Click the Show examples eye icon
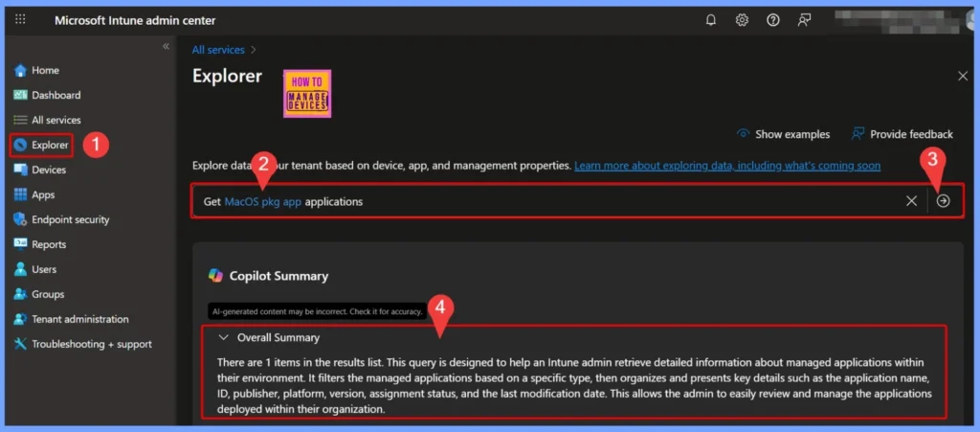The width and height of the screenshot is (980, 432). point(743,134)
